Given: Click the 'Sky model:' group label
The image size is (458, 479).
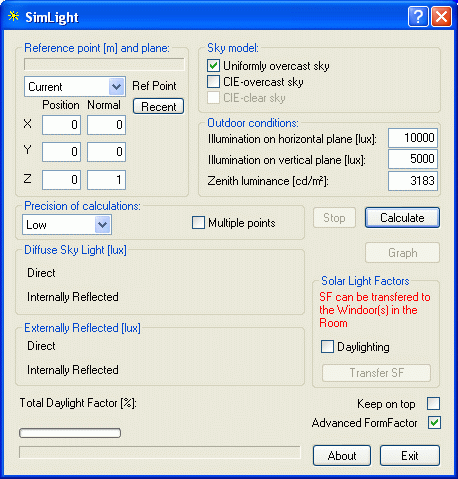Looking at the screenshot, I should tap(233, 48).
